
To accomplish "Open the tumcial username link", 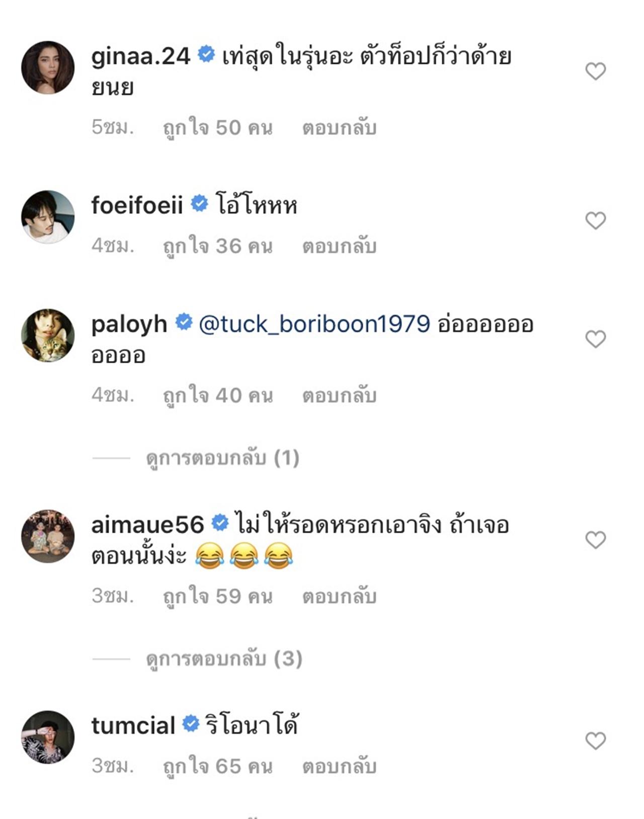I will tap(133, 725).
